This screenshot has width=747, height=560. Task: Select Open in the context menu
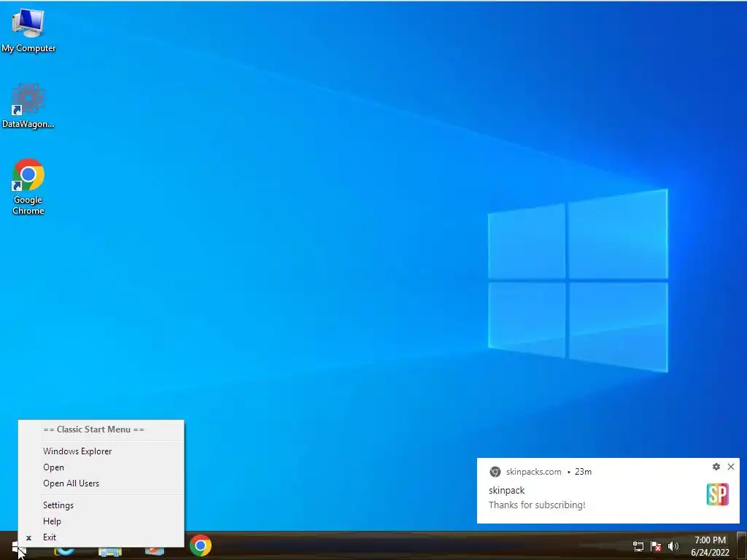[101, 467]
